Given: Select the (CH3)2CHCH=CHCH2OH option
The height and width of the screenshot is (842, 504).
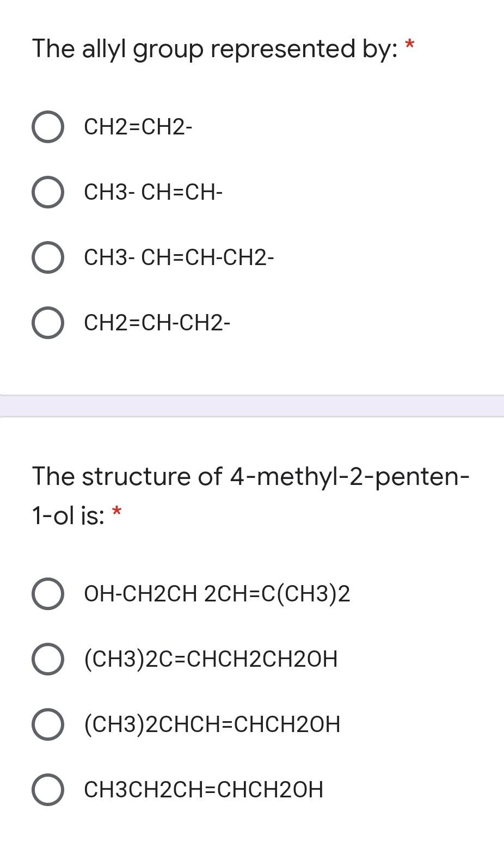Looking at the screenshot, I should (x=48, y=724).
